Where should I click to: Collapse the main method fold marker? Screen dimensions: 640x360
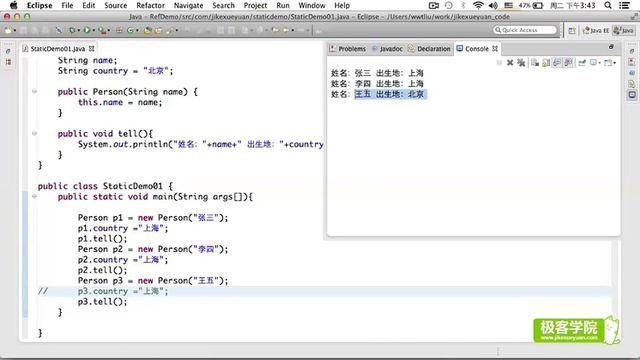coord(34,196)
